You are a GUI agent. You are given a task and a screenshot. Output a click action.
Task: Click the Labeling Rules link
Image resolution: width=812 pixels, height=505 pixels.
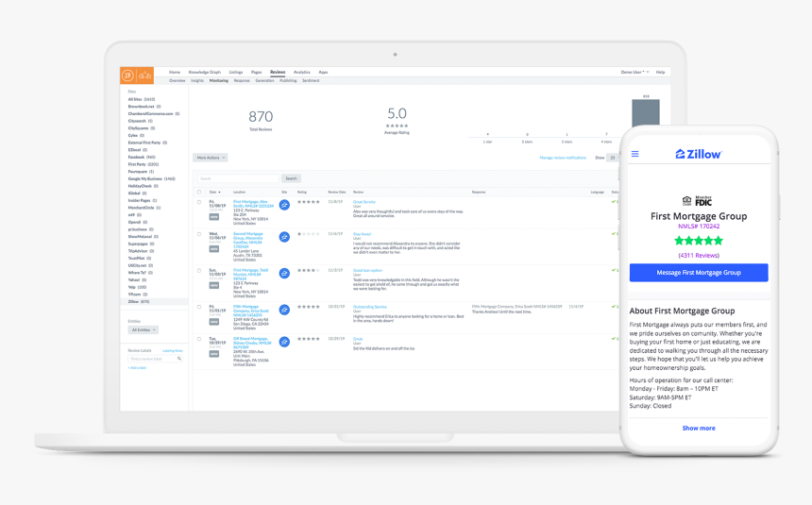[173, 350]
